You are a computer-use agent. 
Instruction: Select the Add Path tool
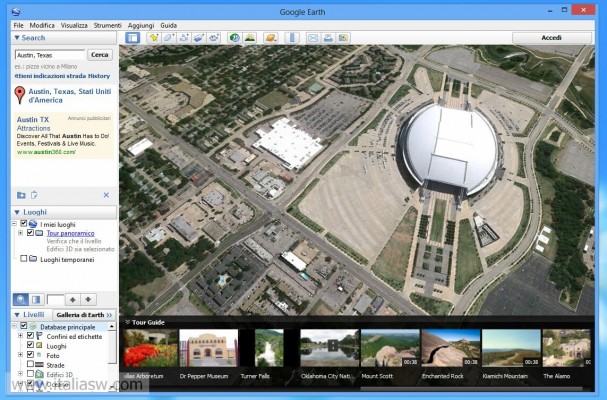(184, 38)
